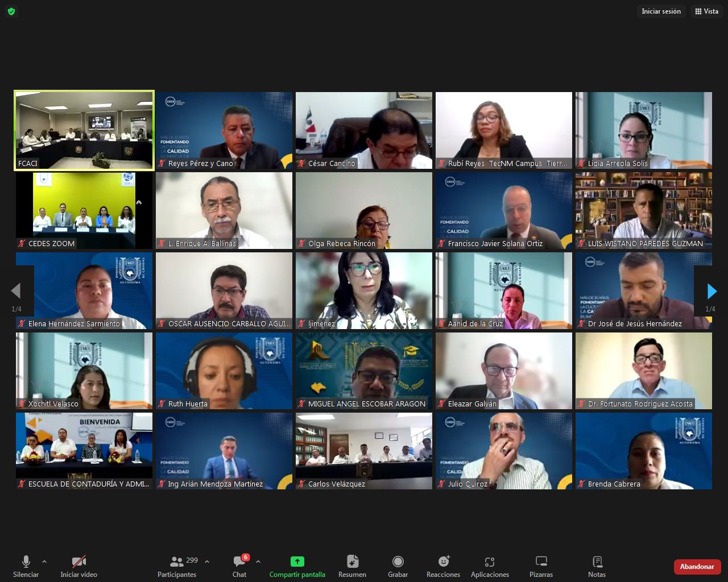This screenshot has width=728, height=582.
Task: Click the Compartir pantalla share icon
Action: 297,562
